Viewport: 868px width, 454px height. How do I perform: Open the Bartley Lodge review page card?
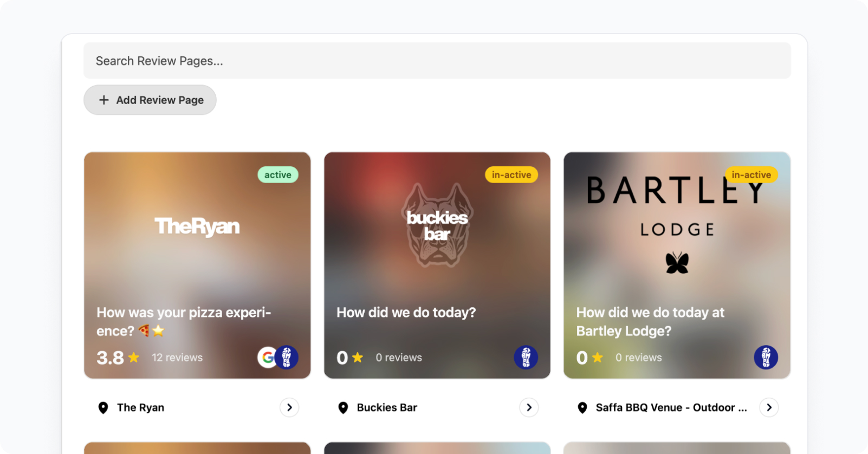pos(677,265)
